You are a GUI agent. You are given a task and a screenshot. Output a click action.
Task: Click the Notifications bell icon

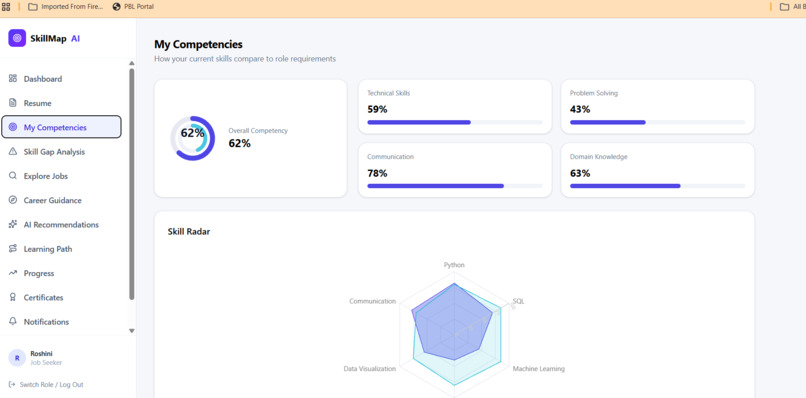tap(13, 321)
